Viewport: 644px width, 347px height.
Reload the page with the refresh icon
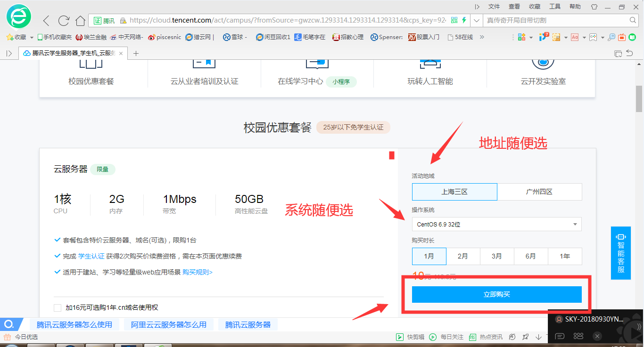point(64,20)
